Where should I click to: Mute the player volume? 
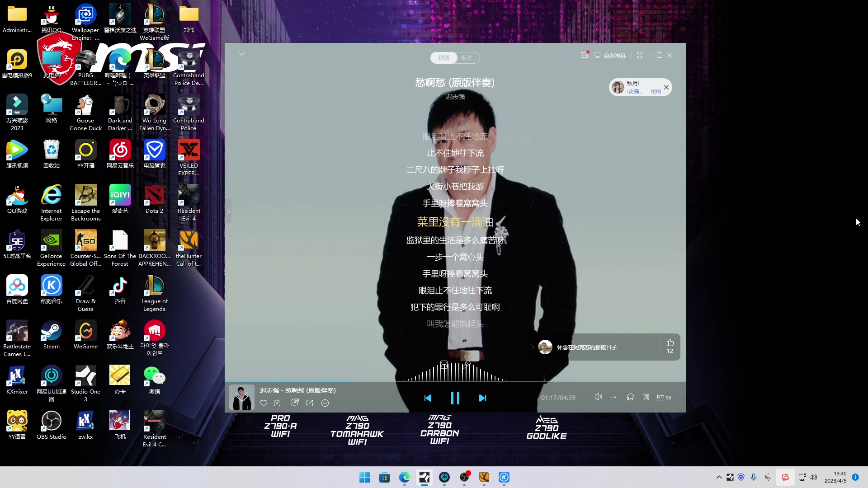[x=598, y=397]
